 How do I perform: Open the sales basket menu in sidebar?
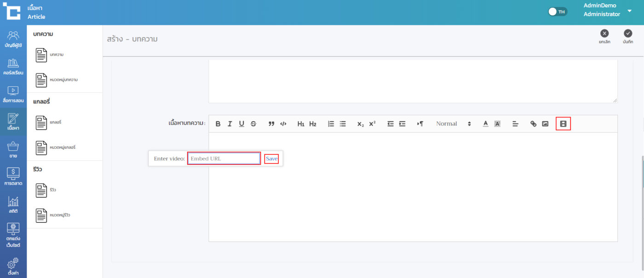13,150
